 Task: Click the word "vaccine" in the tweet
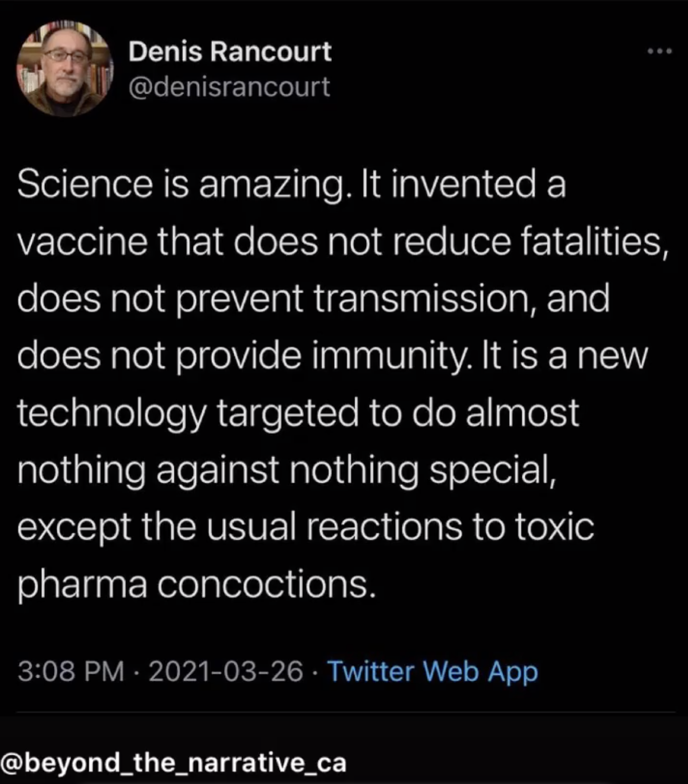[83, 241]
